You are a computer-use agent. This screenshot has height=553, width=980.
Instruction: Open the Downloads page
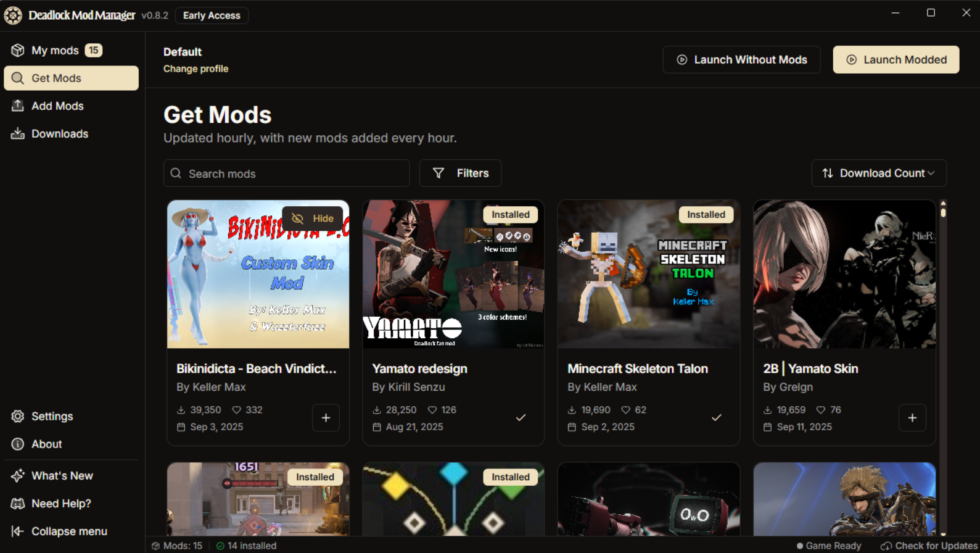pyautogui.click(x=71, y=133)
